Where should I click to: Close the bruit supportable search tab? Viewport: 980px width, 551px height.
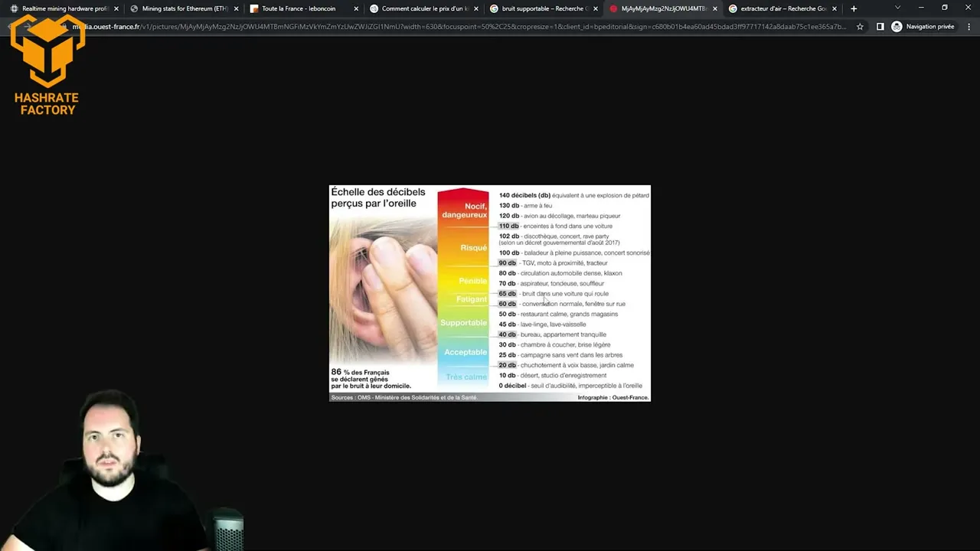pos(596,9)
